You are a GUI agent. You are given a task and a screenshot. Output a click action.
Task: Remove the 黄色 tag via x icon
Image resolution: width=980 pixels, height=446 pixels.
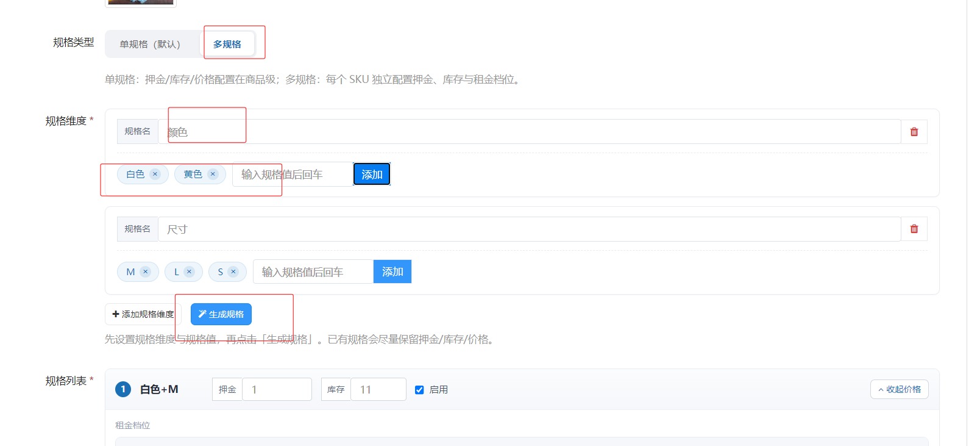(213, 174)
